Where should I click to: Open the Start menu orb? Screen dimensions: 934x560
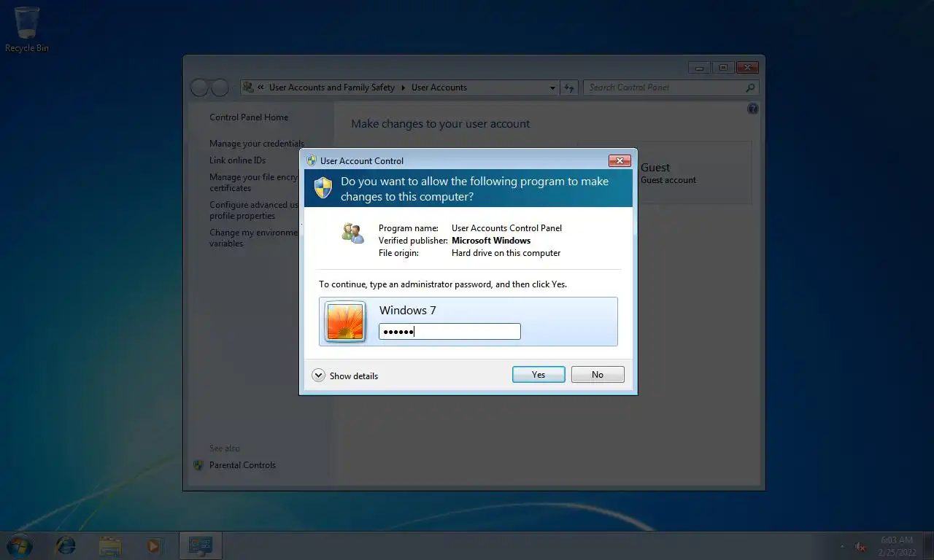[18, 545]
